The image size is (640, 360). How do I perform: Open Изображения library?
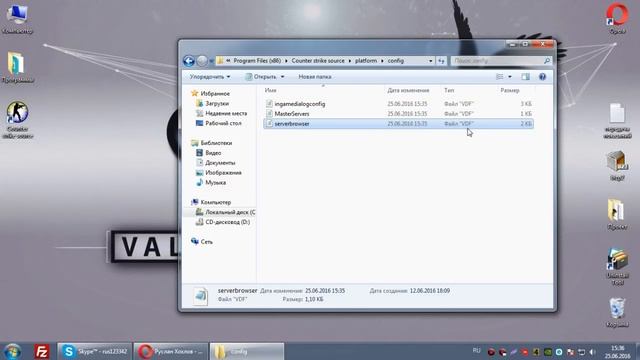(x=223, y=173)
